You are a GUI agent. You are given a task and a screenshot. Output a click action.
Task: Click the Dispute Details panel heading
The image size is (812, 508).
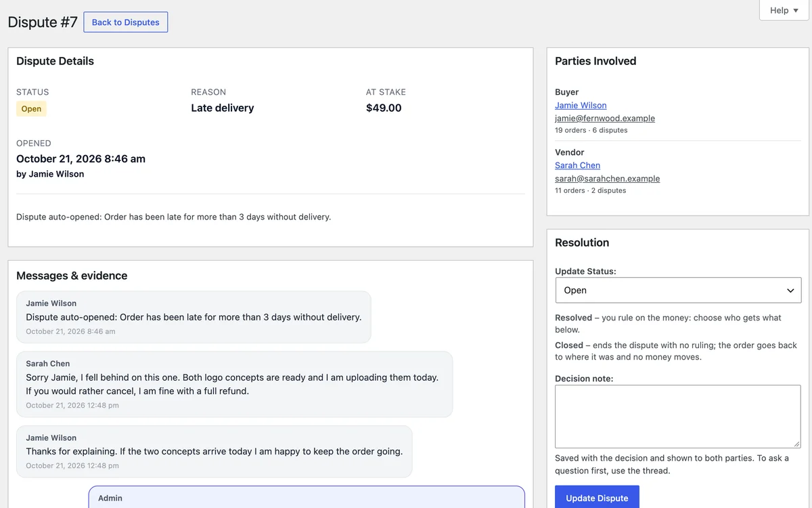point(55,61)
